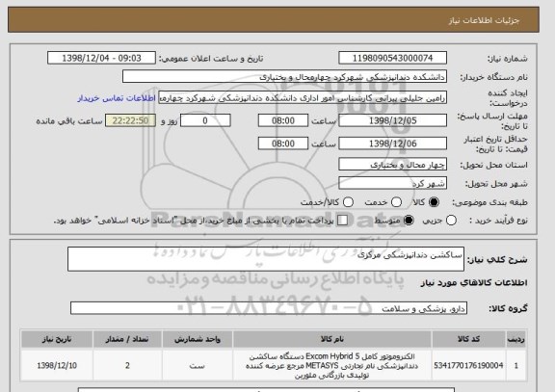Screen dimensions: 555x392
Task: Click the delivery province field چهار محال و بختیاری
Action: pyautogui.click(x=392, y=165)
